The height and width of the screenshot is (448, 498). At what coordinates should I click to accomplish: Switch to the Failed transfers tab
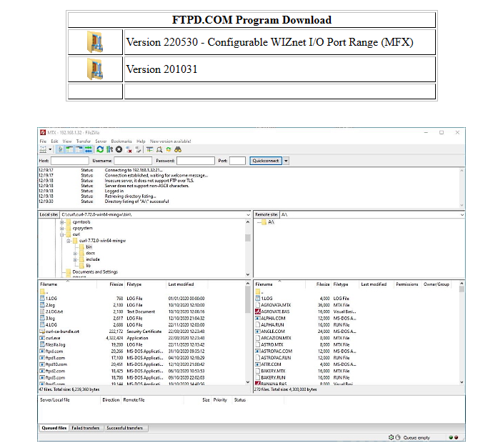(86, 428)
